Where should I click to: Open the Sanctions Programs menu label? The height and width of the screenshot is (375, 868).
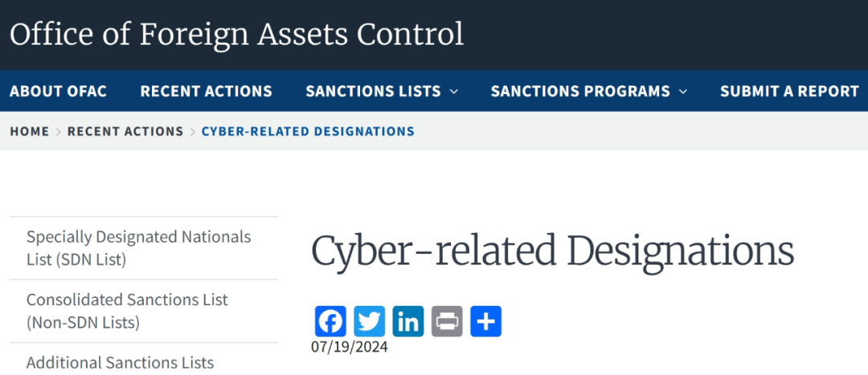tap(580, 92)
